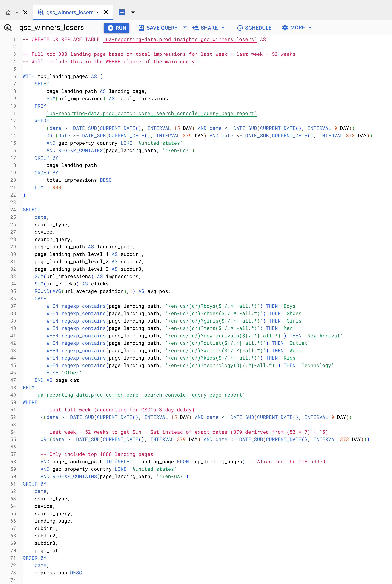Click line number 24 in the gutter
The width and height of the screenshot is (392, 584).
tap(13, 210)
